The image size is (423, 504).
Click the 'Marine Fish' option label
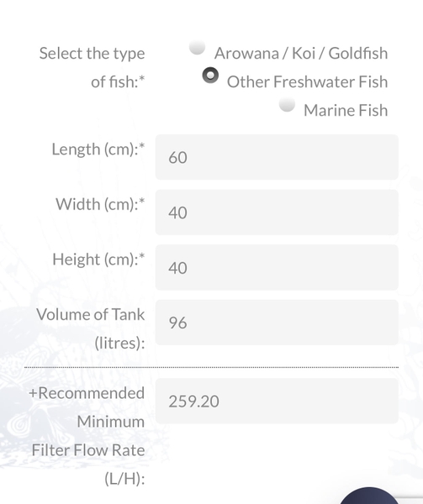click(x=346, y=110)
